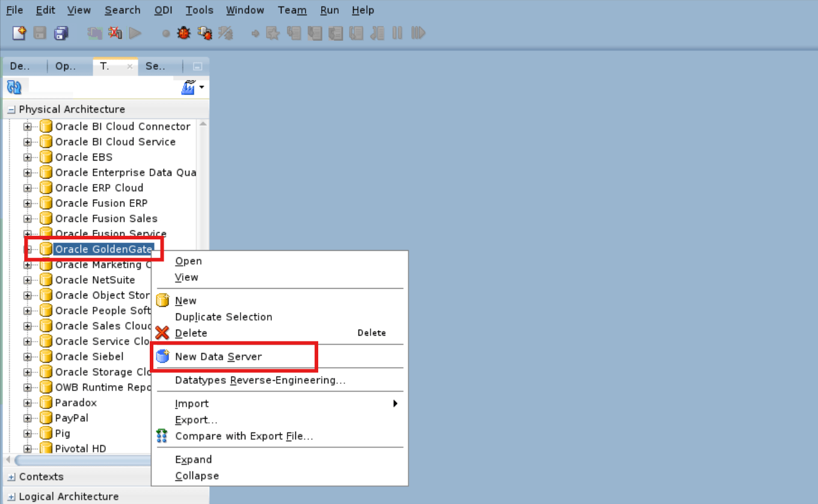Click the debug session ladybug with red dot icon
This screenshot has height=504, width=818.
204,32
